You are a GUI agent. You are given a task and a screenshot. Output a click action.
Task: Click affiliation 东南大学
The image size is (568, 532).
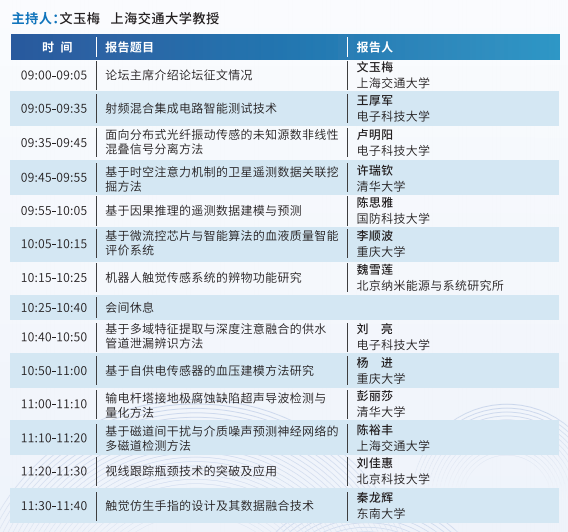[x=381, y=514]
